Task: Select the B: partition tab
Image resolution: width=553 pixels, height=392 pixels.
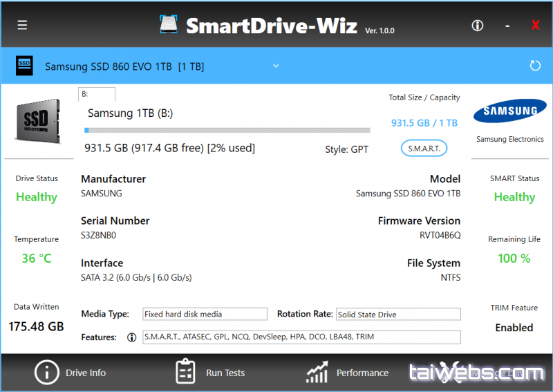Action: click(97, 94)
